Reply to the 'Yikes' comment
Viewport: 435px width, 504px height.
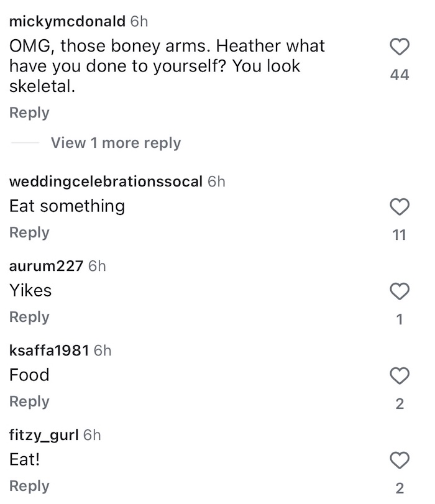(x=28, y=317)
